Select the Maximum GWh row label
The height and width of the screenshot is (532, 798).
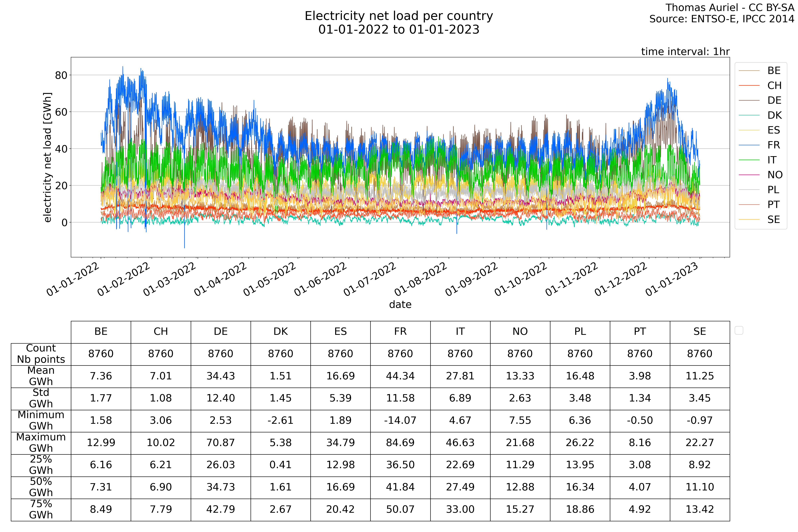(41, 443)
